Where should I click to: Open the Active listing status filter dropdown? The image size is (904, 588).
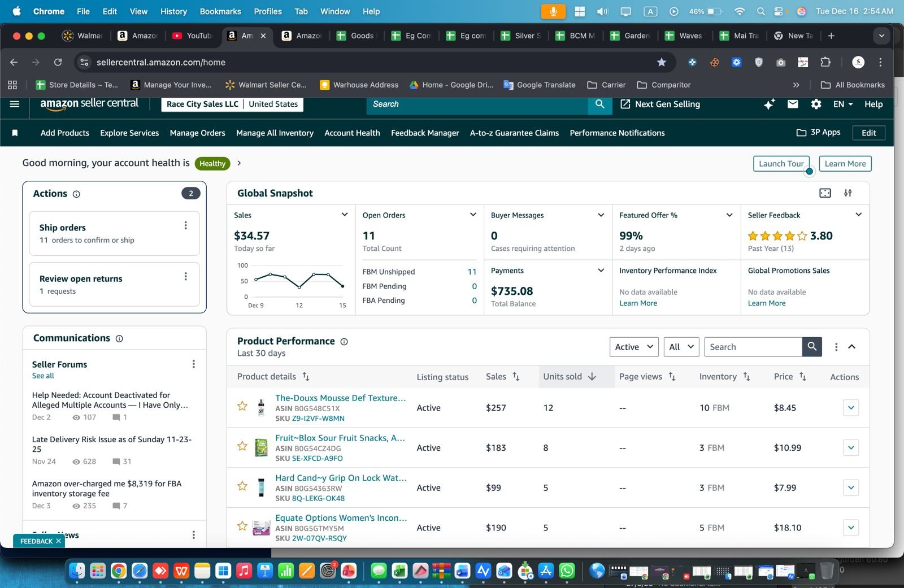[x=633, y=346]
